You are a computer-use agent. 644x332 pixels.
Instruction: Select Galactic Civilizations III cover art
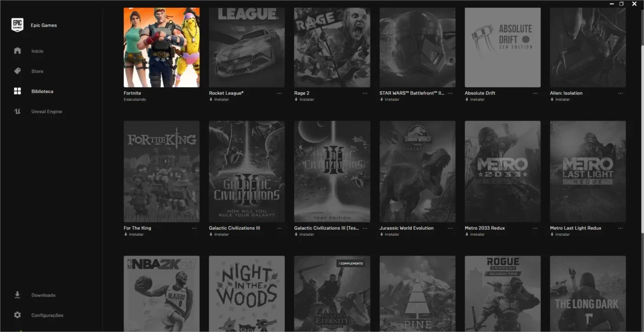[247, 171]
